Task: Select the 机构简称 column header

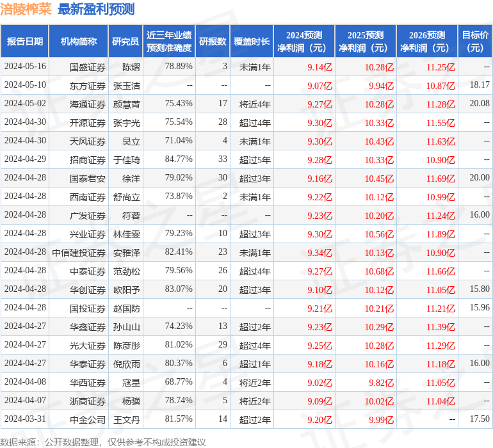Action: click(79, 42)
